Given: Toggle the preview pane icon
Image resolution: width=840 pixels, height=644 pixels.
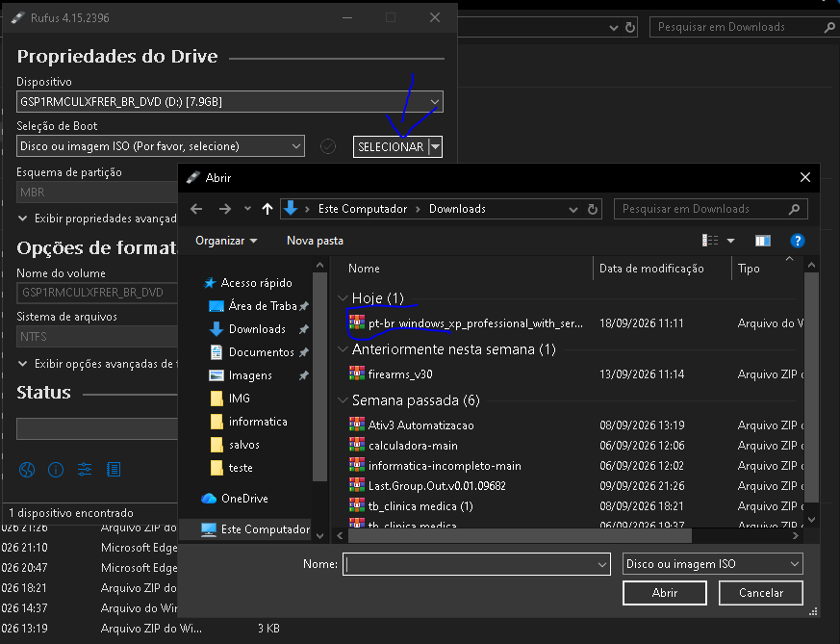Looking at the screenshot, I should coord(763,241).
